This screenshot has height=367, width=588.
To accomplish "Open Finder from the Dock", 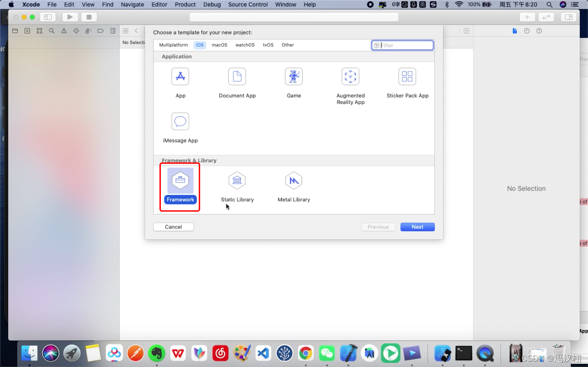I will tap(29, 353).
